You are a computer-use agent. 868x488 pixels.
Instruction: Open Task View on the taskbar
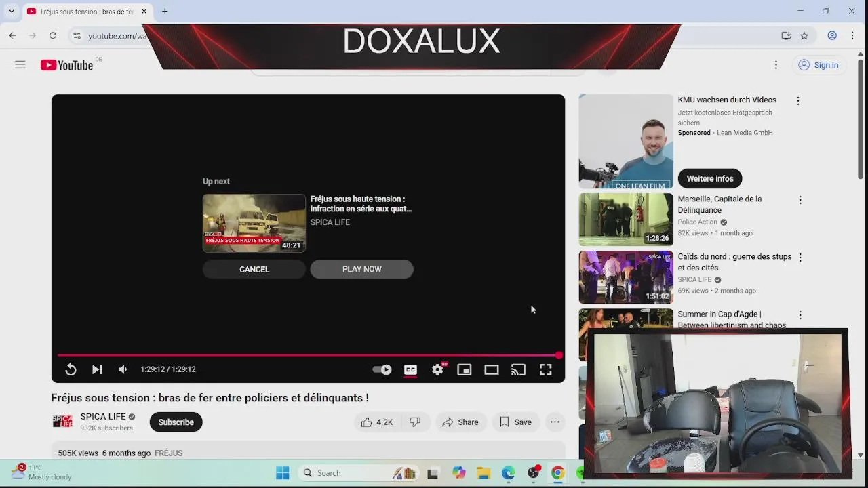433,473
